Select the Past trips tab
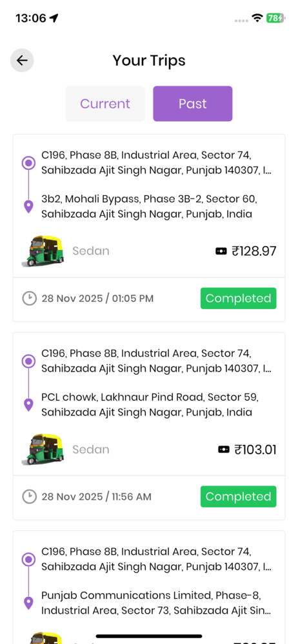This screenshot has height=644, width=298. coord(193,104)
